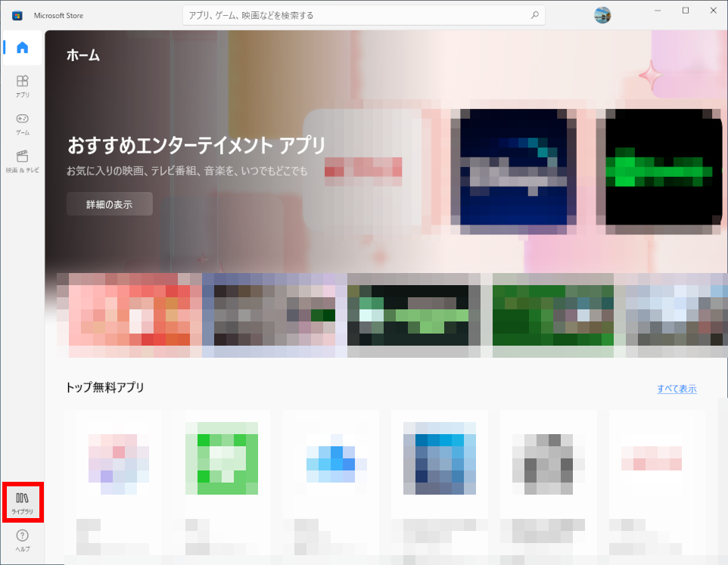
Task: Open the ライブラリ page
Action: pyautogui.click(x=22, y=503)
